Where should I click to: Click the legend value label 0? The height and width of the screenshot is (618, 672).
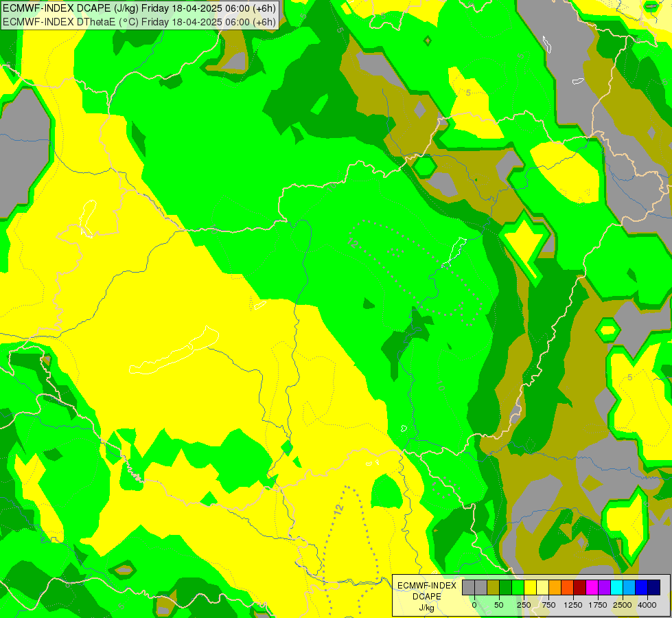(474, 605)
